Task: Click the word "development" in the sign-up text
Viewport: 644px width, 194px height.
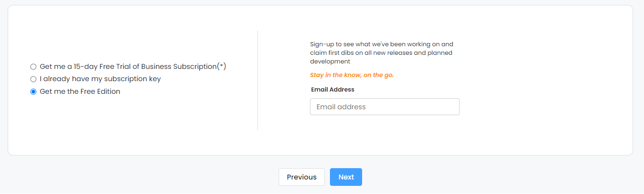Action: (330, 62)
